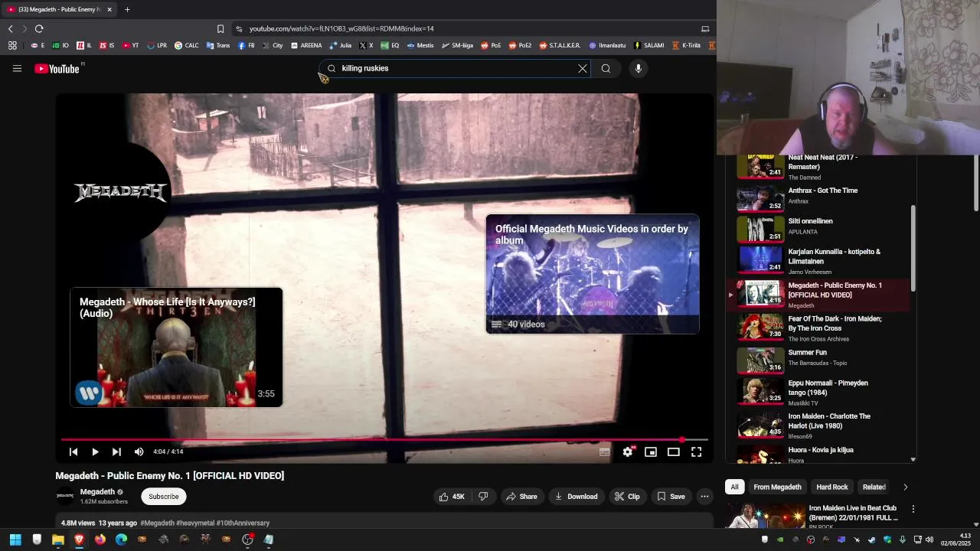
Task: Focus the 'killing ruskies' search field
Action: point(456,68)
